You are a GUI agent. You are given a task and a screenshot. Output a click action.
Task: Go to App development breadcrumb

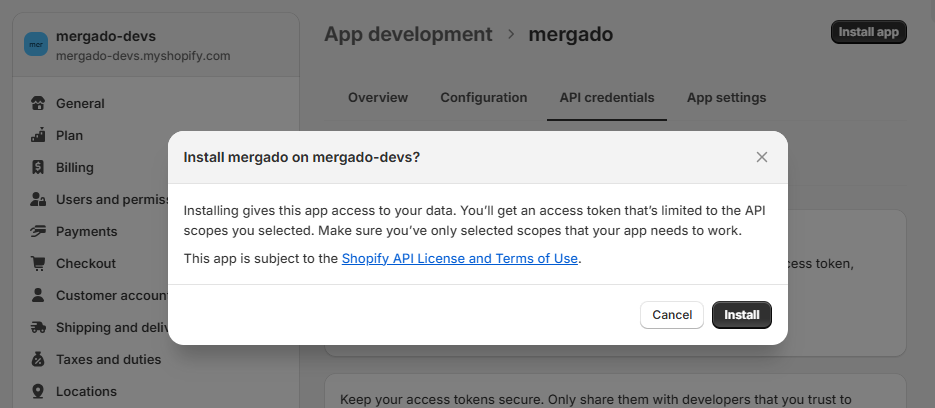408,34
